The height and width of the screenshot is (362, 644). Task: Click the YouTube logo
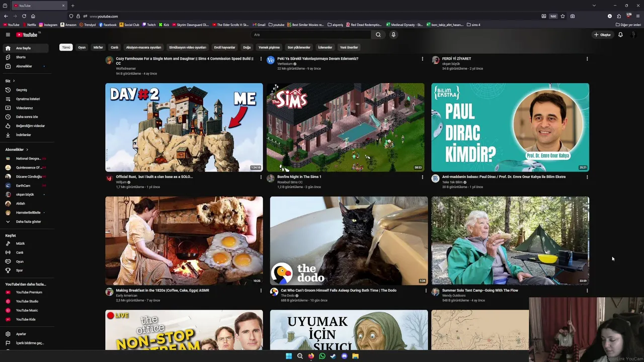(27, 35)
